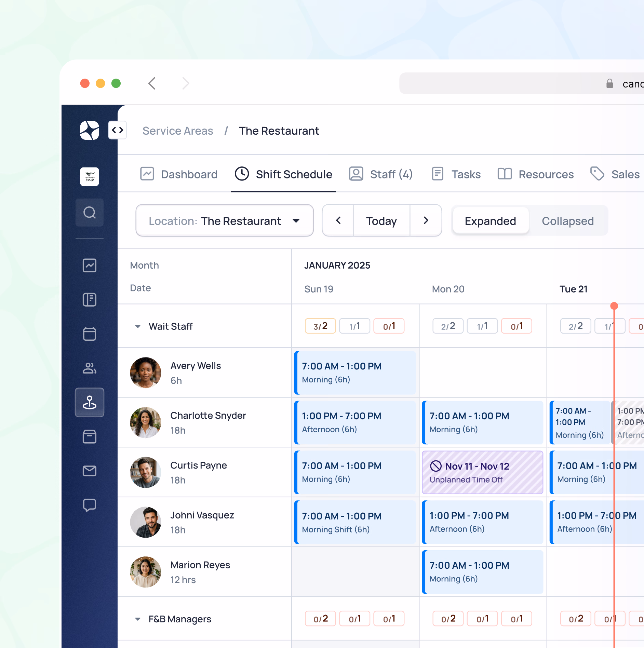644x648 pixels.
Task: Toggle the sidebar collapse code-arrows button
Action: point(117,130)
